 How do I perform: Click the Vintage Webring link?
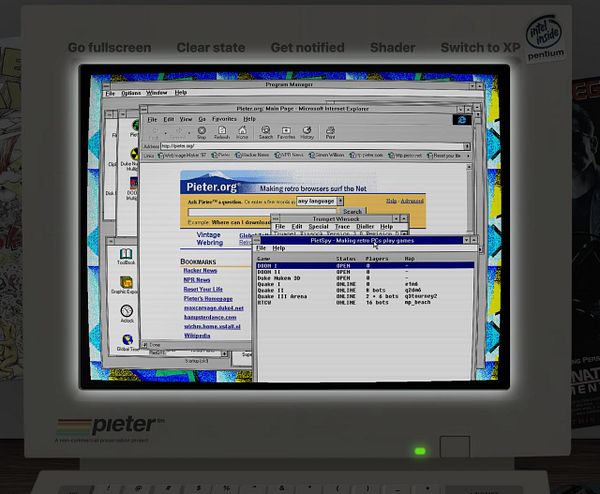pos(209,239)
